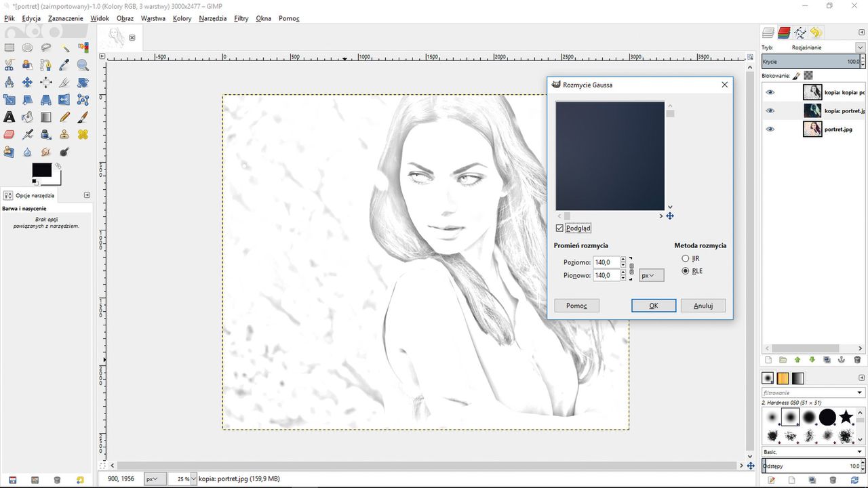Toggle the Podgląd preview checkbox
The height and width of the screenshot is (488, 868).
559,228
